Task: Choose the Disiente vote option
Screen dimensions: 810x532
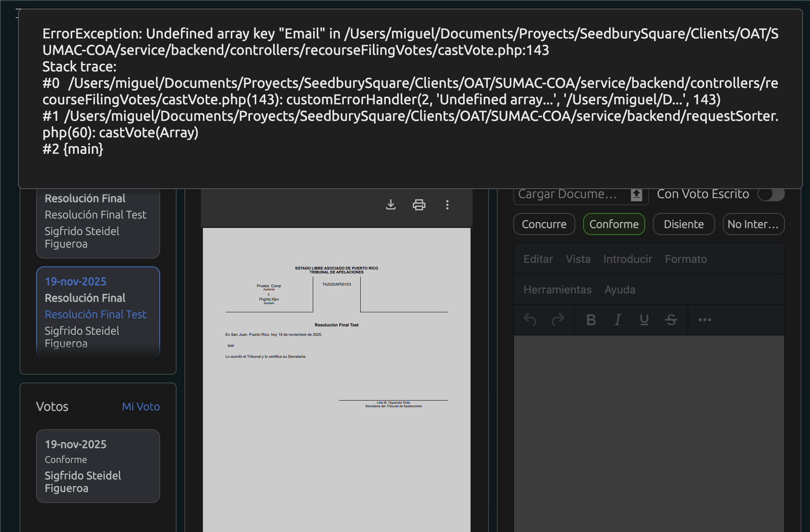Action: [684, 224]
